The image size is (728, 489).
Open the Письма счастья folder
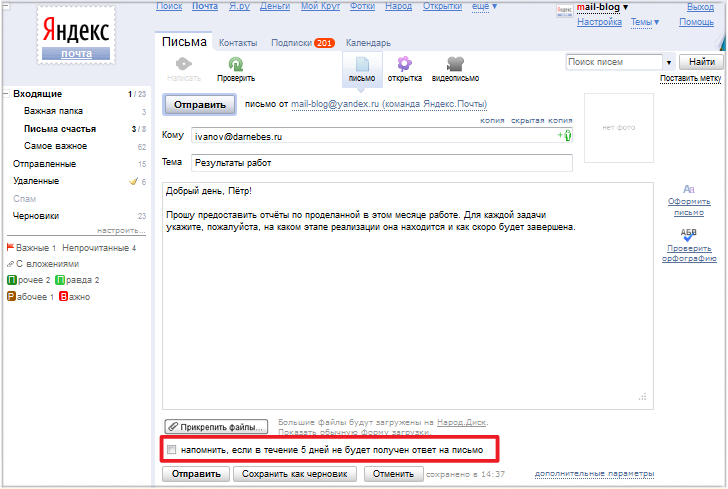click(x=60, y=129)
